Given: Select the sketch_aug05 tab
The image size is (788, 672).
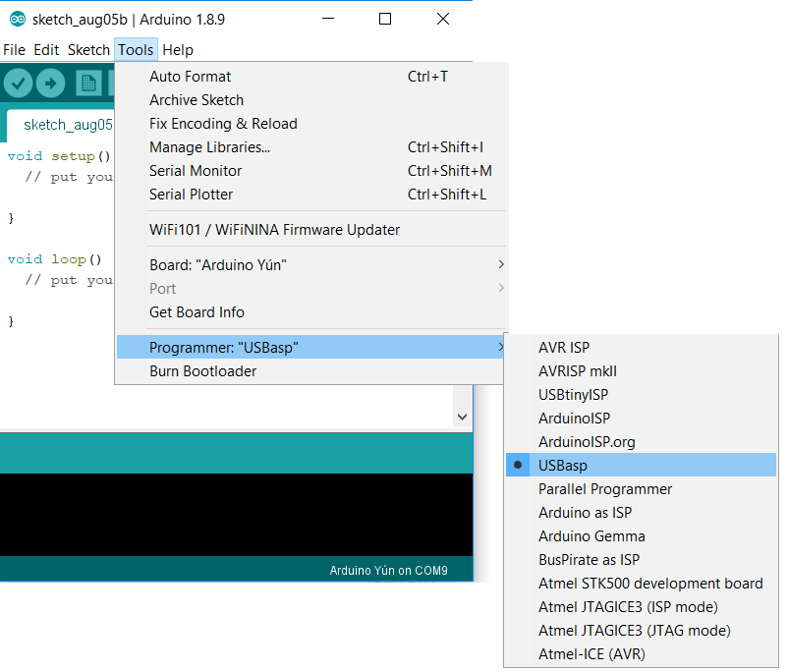Looking at the screenshot, I should click(x=61, y=125).
